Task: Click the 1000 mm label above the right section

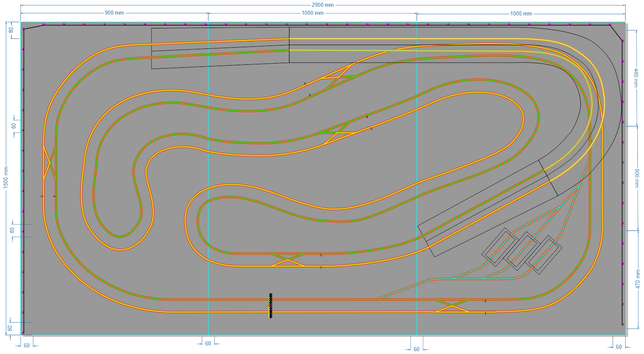Action: pyautogui.click(x=521, y=13)
